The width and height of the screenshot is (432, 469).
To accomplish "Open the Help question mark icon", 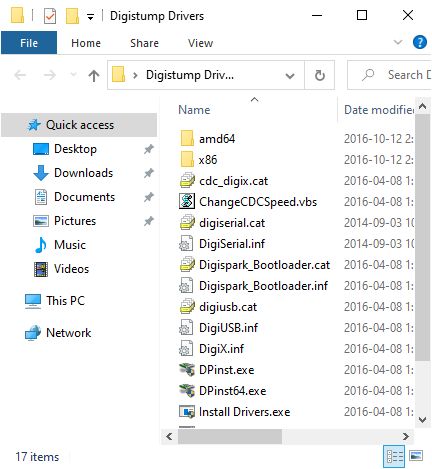I will tap(420, 42).
